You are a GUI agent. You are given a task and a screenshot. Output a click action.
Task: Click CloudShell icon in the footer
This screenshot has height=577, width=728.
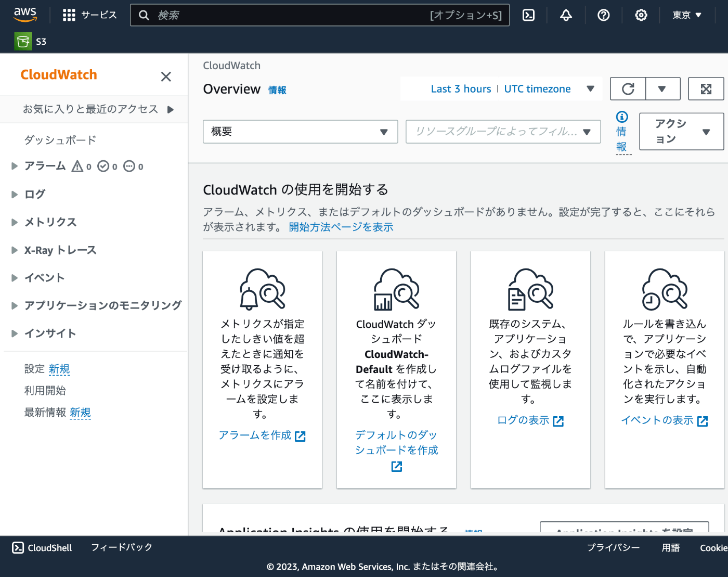(18, 547)
